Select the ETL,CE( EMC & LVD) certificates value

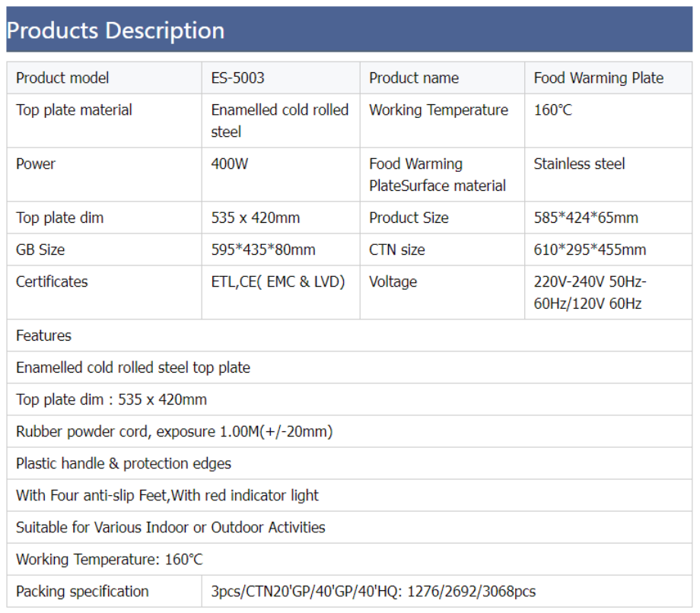point(278,282)
